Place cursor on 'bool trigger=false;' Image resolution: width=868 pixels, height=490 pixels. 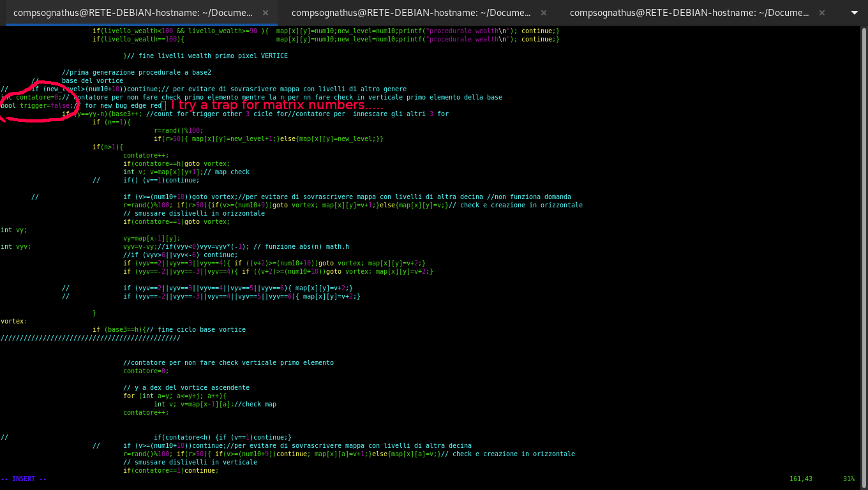(37, 106)
